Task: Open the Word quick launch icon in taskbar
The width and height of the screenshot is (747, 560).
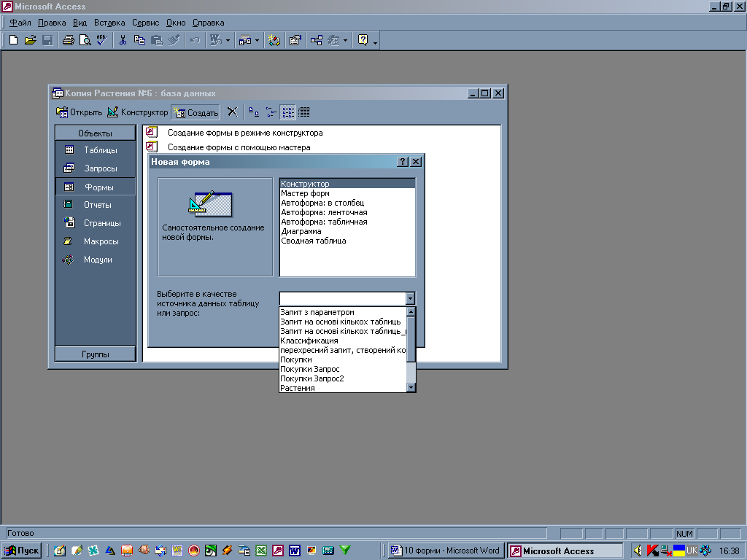Action: [x=295, y=551]
